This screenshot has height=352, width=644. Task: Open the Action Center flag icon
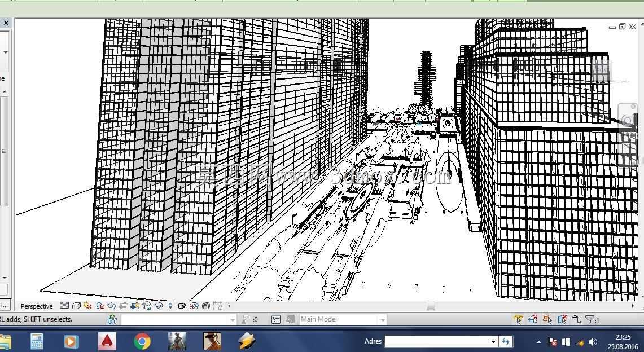pos(553,342)
